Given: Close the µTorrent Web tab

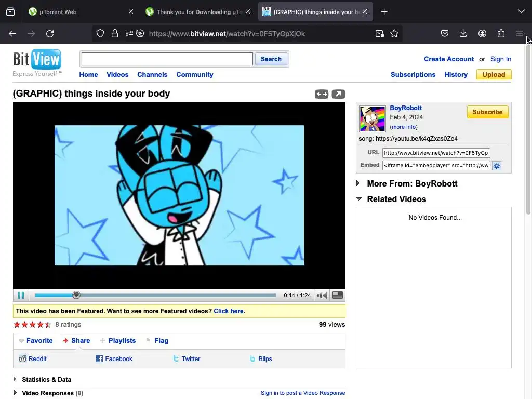Looking at the screenshot, I should pyautogui.click(x=131, y=11).
